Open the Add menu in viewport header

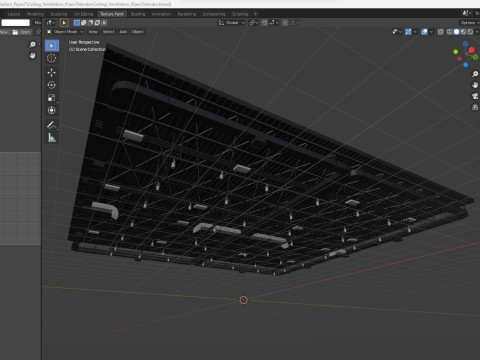click(x=123, y=32)
